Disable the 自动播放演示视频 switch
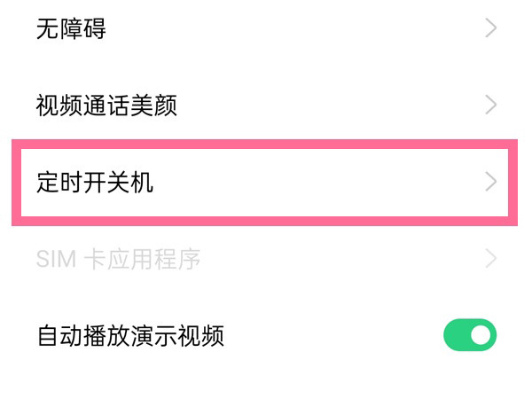 (x=470, y=336)
